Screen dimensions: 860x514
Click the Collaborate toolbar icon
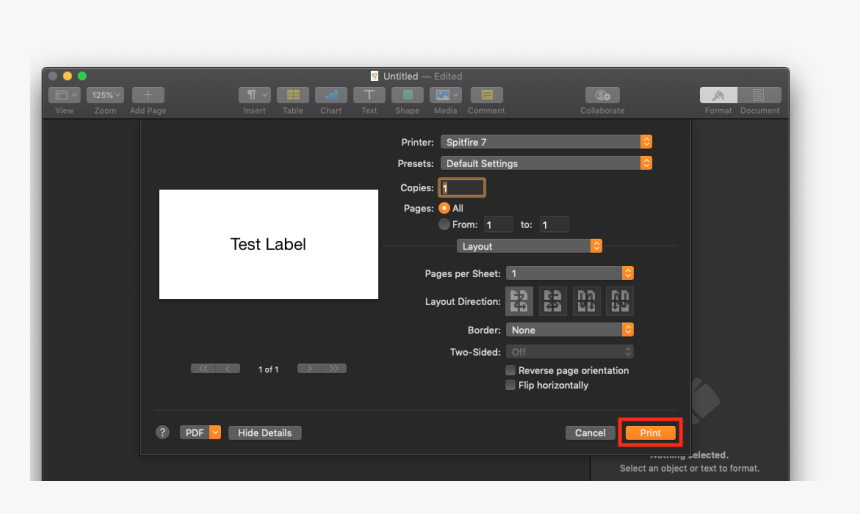click(x=602, y=95)
